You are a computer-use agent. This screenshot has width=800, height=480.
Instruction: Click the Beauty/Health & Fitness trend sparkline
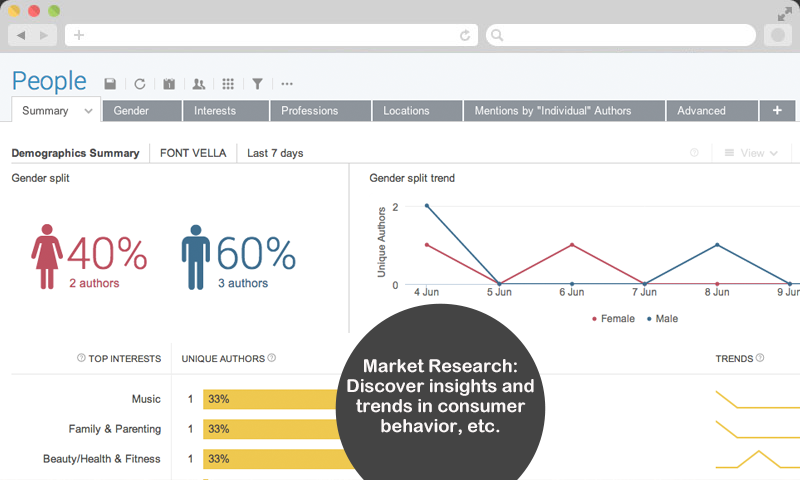[x=758, y=459]
